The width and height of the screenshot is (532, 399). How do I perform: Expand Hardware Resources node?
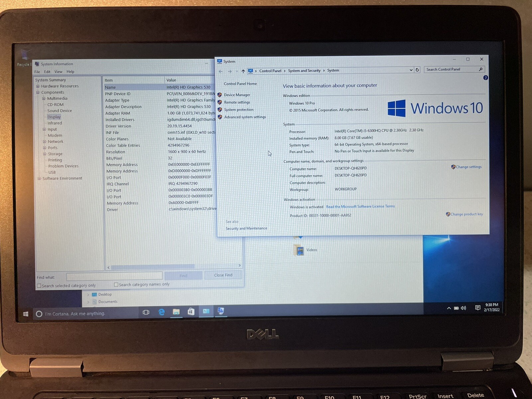38,86
